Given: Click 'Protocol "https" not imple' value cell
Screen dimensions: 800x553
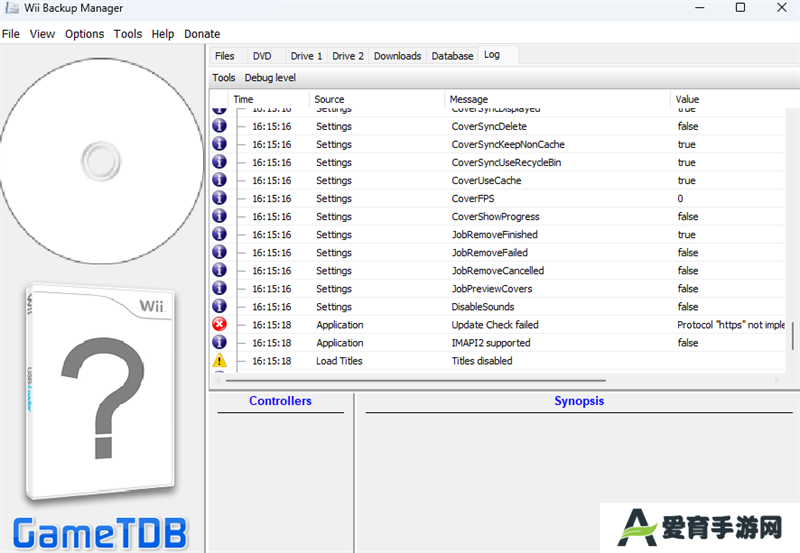Looking at the screenshot, I should point(731,324).
